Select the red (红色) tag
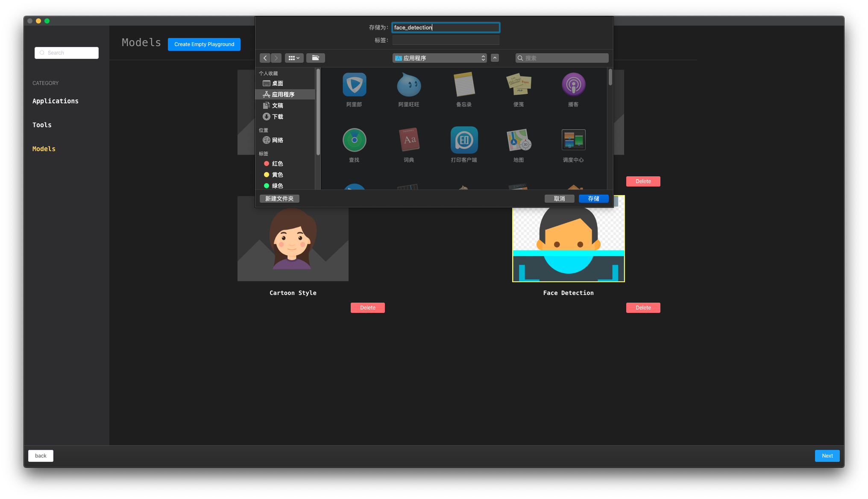This screenshot has width=868, height=499. [277, 163]
